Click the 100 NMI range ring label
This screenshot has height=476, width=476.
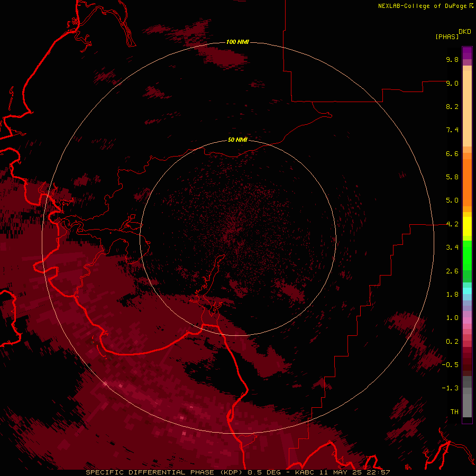coord(237,42)
